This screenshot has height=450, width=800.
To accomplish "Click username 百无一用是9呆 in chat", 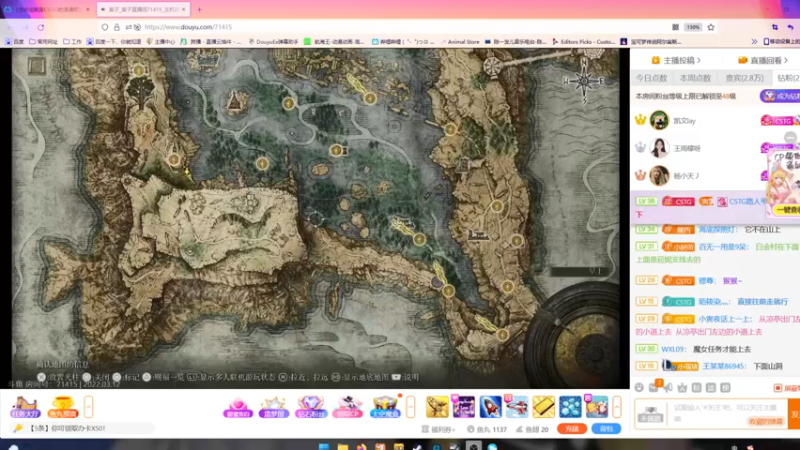I will 723,246.
